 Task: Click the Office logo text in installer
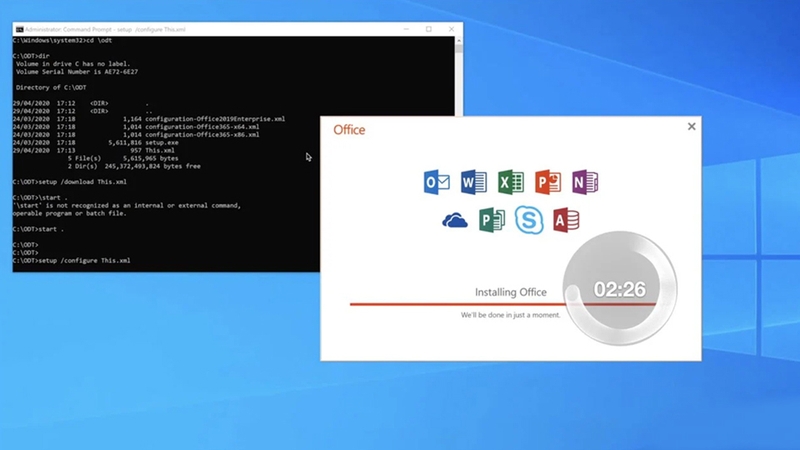(x=349, y=130)
